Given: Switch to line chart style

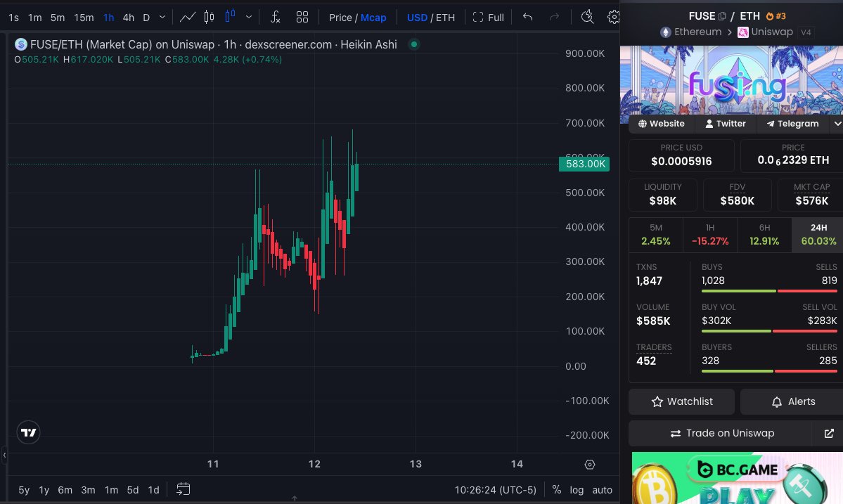Looking at the screenshot, I should click(x=187, y=18).
